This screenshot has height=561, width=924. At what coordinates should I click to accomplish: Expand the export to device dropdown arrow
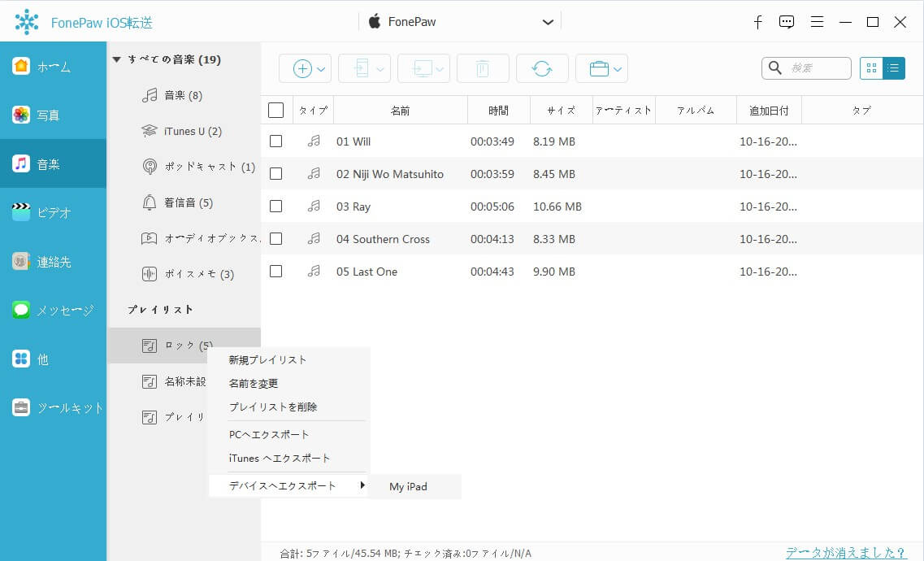(x=380, y=70)
